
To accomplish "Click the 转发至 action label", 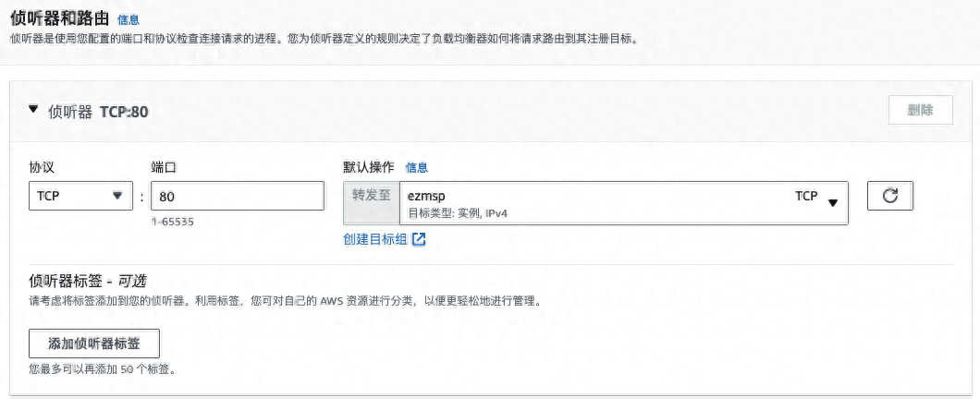I will 371,196.
